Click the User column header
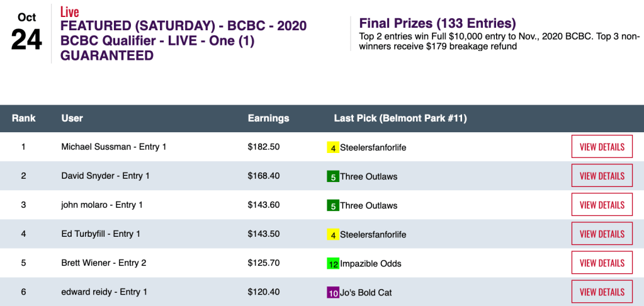Viewport: 644px width, 306px height. (72, 118)
